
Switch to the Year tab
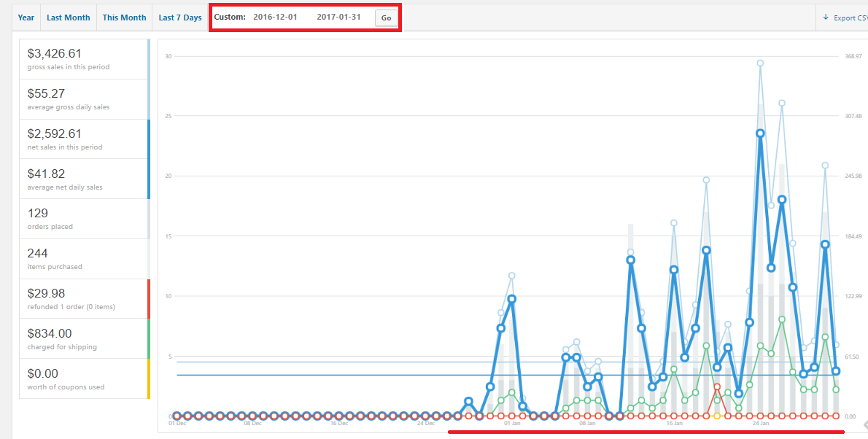pos(26,18)
